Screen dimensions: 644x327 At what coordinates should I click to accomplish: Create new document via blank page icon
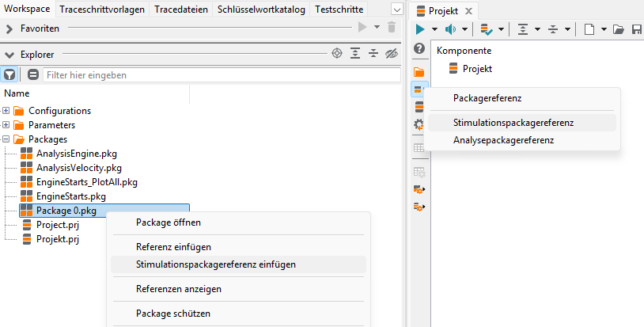[589, 29]
